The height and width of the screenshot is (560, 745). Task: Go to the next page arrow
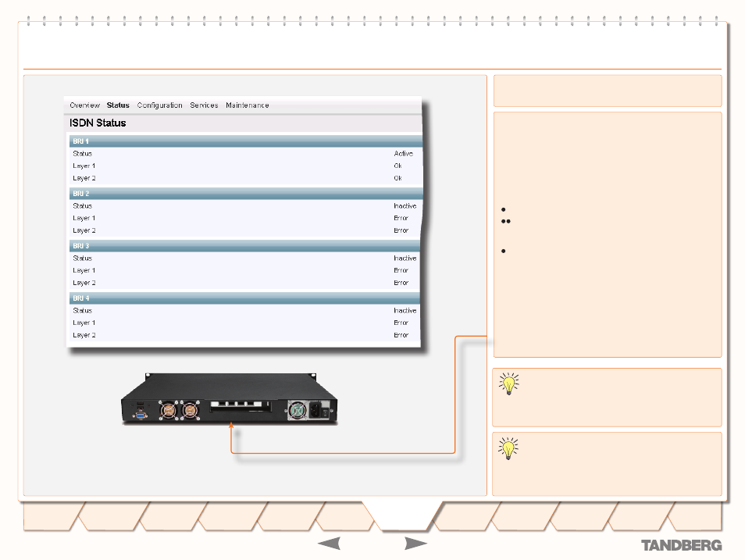(415, 544)
